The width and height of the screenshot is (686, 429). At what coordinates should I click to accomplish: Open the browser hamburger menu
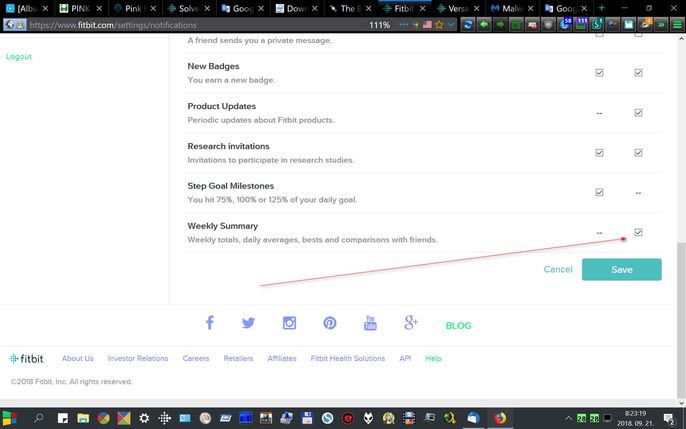(x=677, y=24)
